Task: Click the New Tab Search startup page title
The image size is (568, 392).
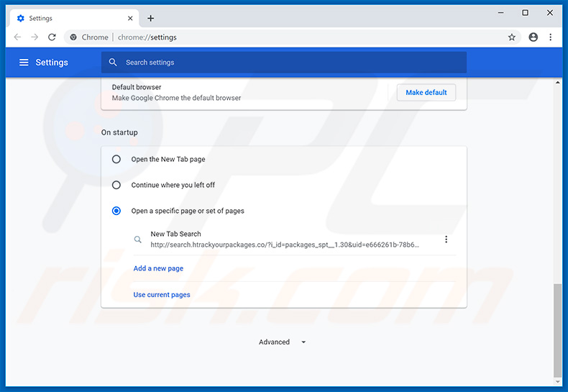Action: point(175,234)
